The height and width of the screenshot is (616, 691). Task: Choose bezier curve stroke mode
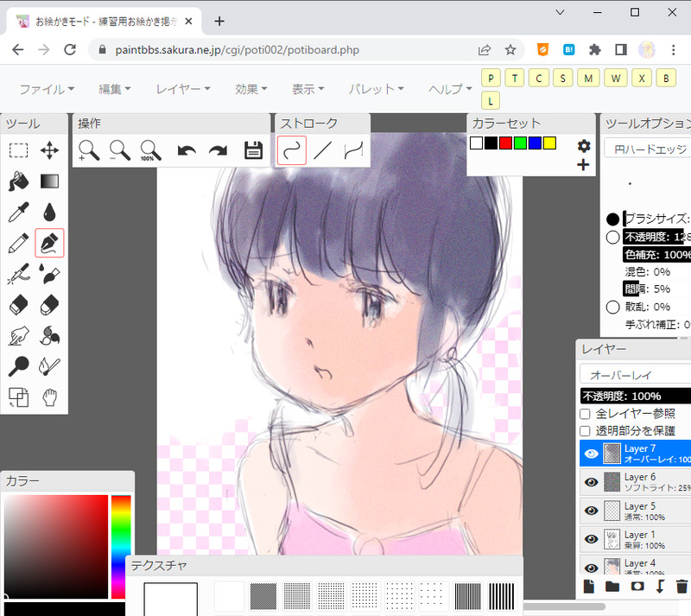point(353,150)
